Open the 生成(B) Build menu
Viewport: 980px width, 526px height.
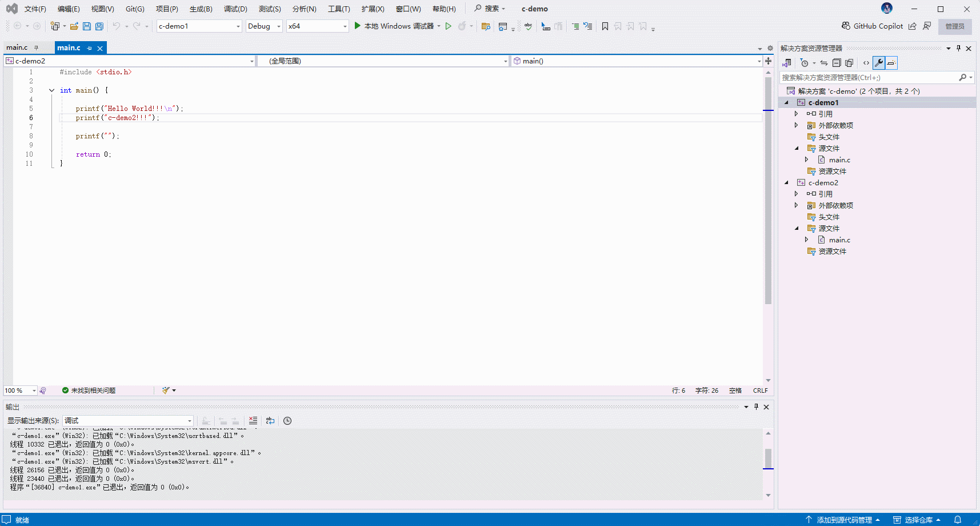point(201,9)
